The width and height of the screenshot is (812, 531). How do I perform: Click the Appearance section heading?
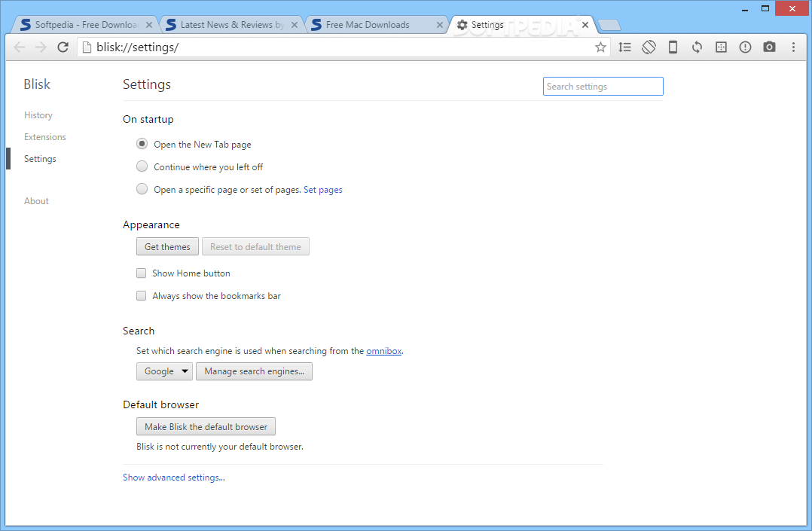point(151,225)
